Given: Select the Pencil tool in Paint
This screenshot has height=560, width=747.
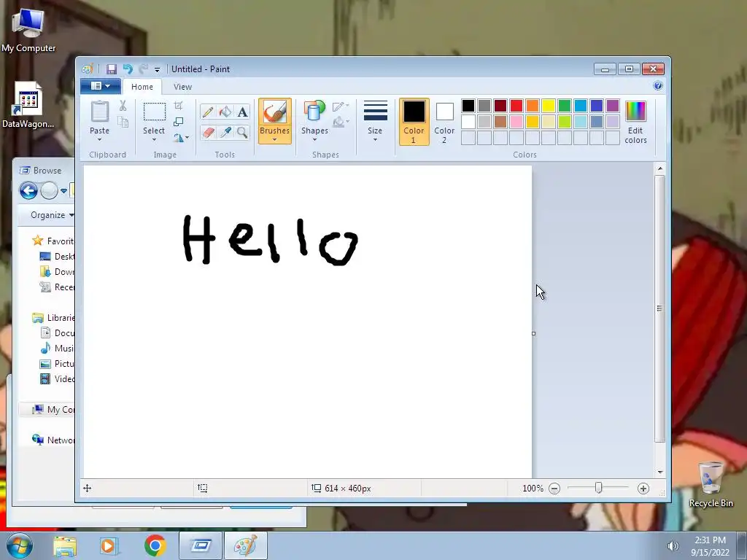Looking at the screenshot, I should pos(208,112).
